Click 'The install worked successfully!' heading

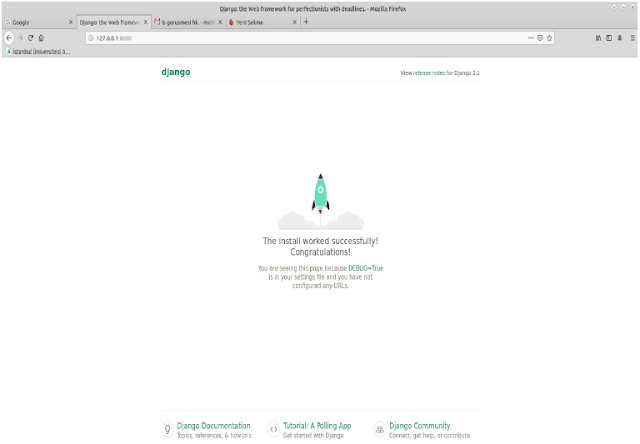(320, 241)
